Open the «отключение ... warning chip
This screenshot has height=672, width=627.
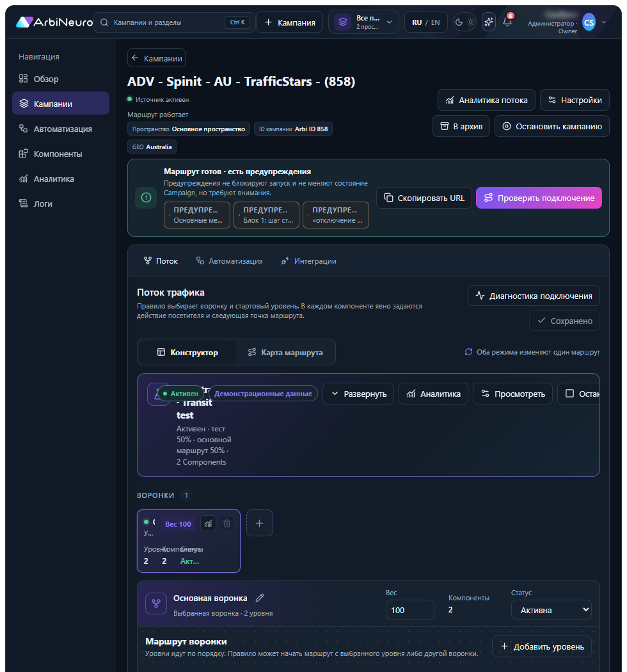pyautogui.click(x=336, y=215)
